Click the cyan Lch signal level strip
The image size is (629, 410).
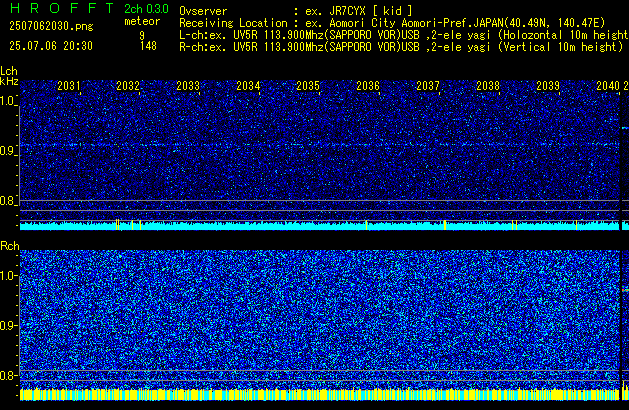coord(320,225)
